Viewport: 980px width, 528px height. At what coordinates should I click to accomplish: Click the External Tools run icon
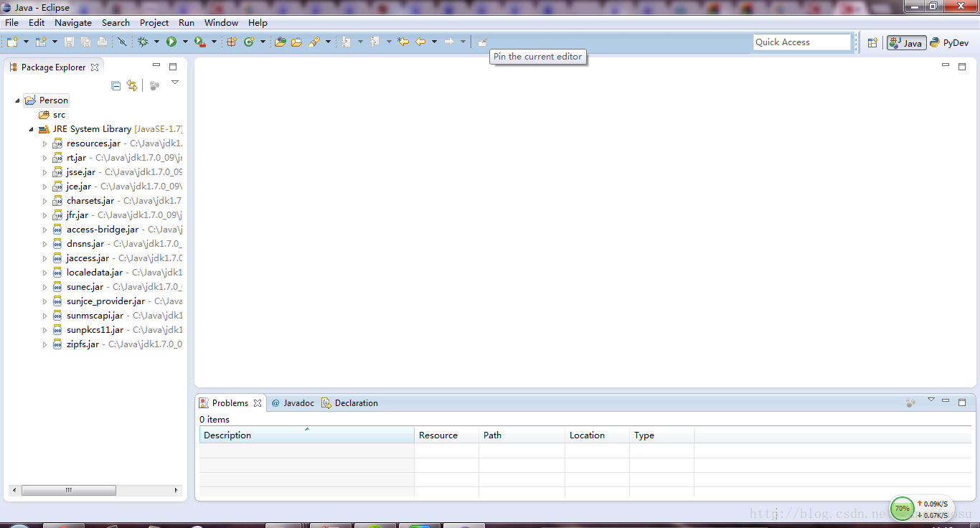(200, 42)
